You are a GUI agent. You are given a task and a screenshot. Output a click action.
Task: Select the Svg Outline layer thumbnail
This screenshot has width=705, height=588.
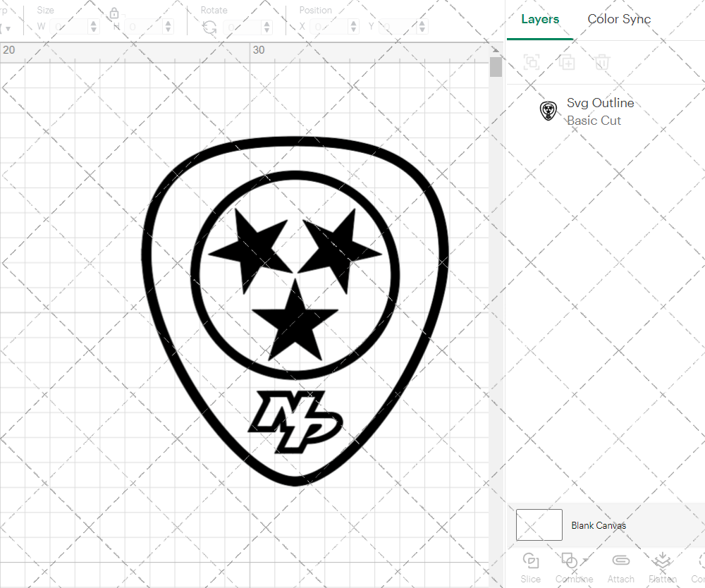(x=548, y=111)
